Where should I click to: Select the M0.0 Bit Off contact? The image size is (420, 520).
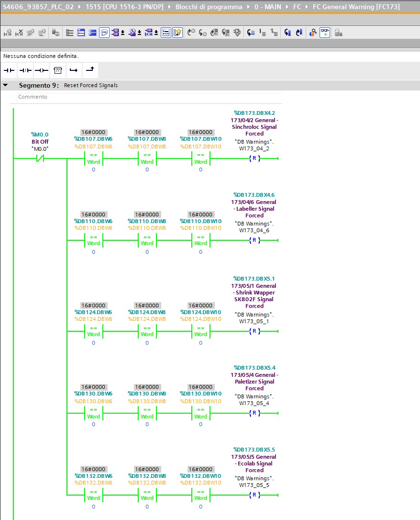pos(40,158)
